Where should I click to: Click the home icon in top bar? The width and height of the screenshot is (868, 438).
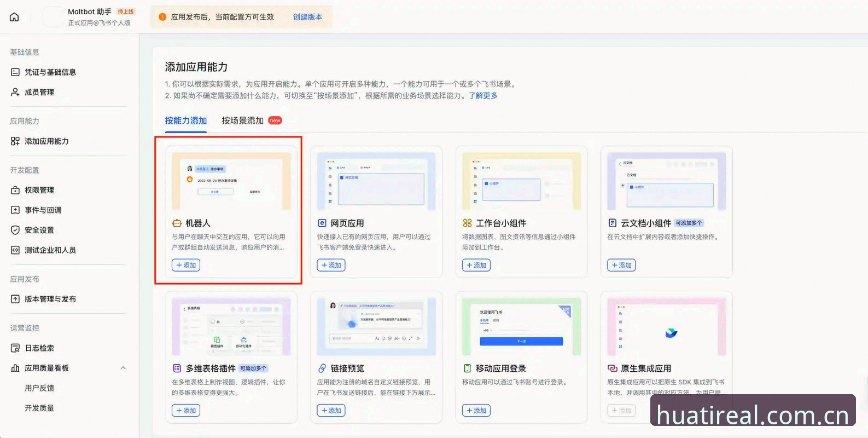pyautogui.click(x=15, y=17)
